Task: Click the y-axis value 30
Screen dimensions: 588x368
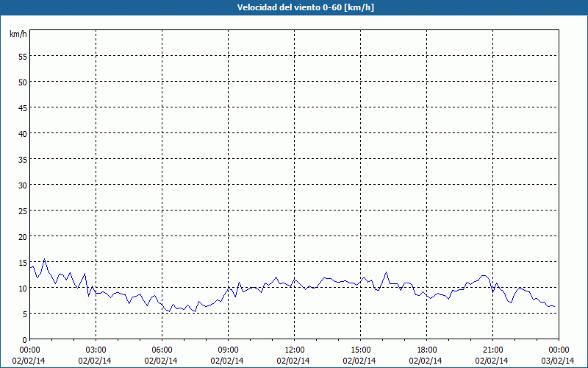Action: click(23, 185)
